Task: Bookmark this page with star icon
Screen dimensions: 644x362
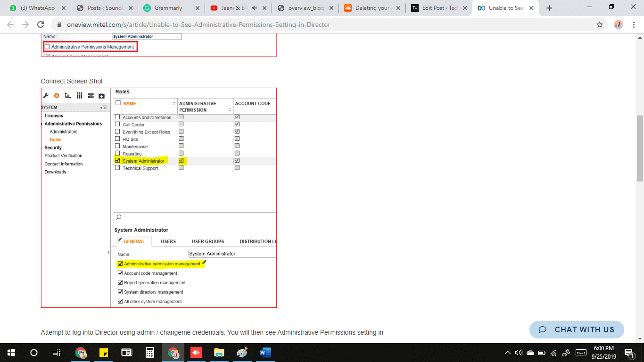Action: [600, 25]
